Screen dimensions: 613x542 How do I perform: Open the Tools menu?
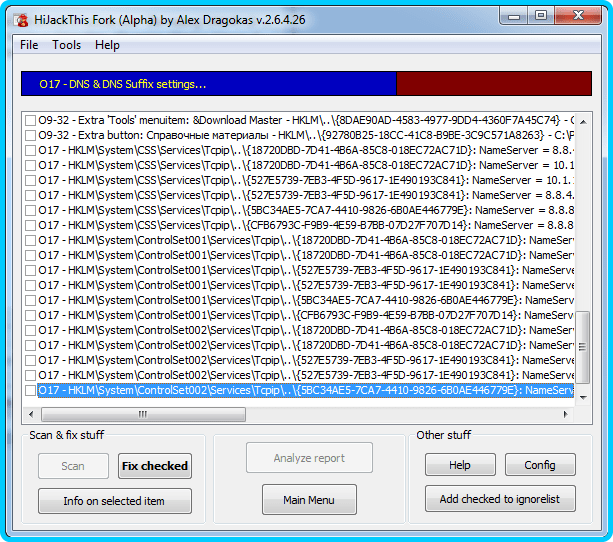click(x=66, y=45)
